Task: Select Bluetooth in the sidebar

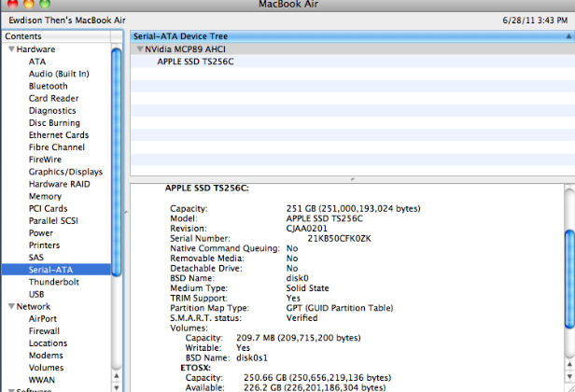Action: pos(48,86)
